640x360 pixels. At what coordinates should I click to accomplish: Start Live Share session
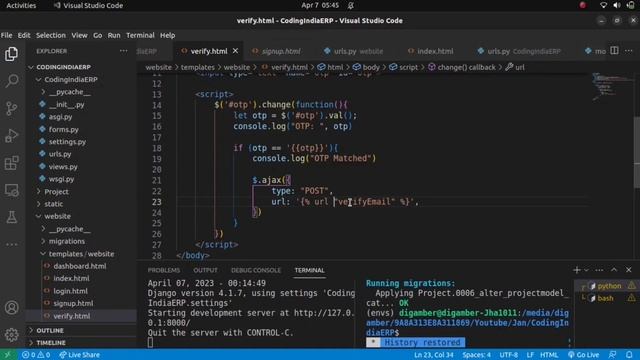click(80, 355)
